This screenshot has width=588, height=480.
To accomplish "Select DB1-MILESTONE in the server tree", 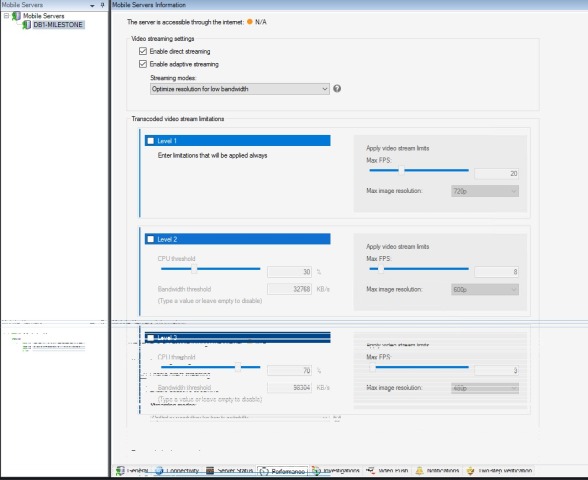I will [58, 25].
